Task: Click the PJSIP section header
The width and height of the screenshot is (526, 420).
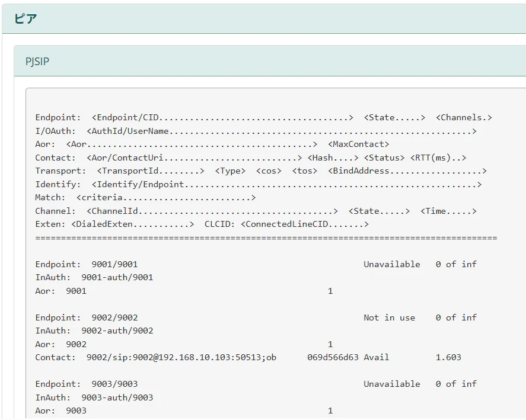Action: tap(37, 62)
